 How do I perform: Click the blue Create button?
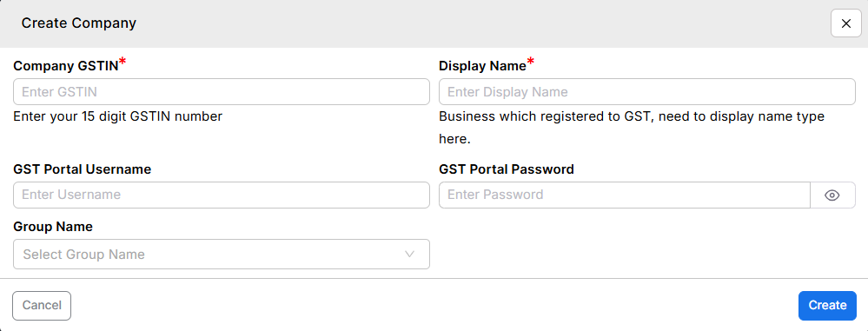tap(827, 306)
